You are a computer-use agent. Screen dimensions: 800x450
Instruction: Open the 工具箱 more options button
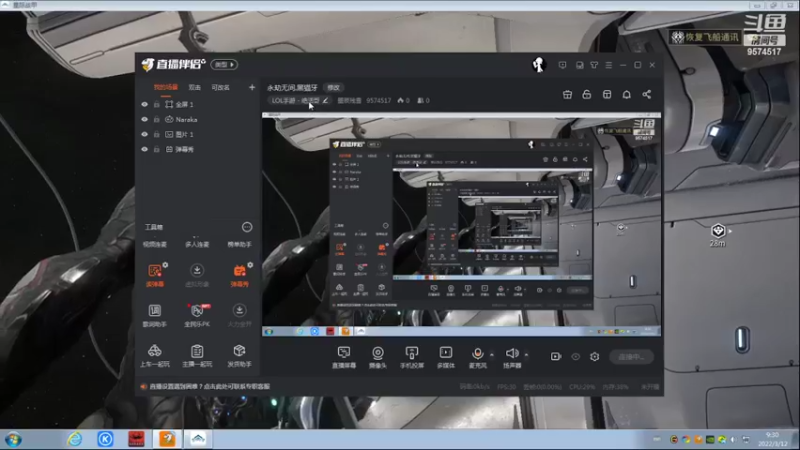[247, 228]
